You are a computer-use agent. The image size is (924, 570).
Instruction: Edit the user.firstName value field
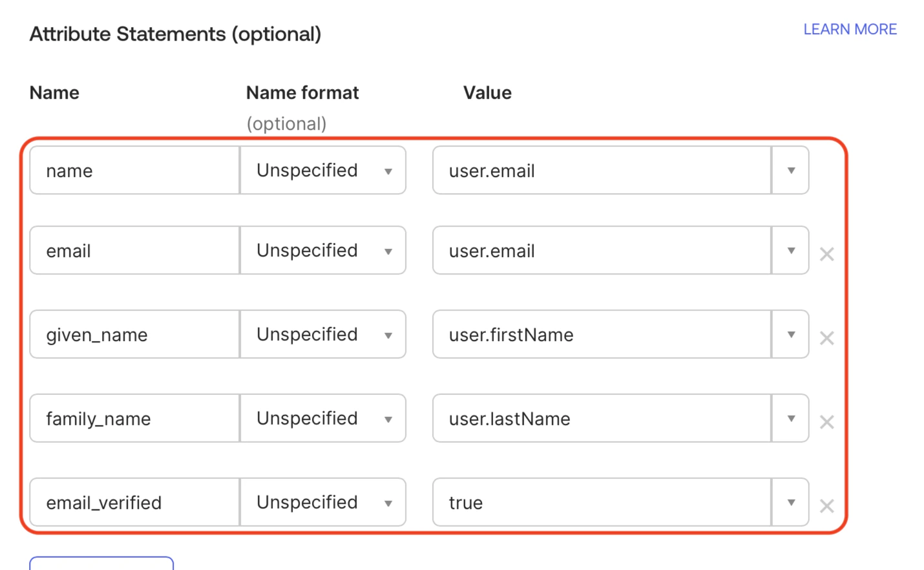601,335
